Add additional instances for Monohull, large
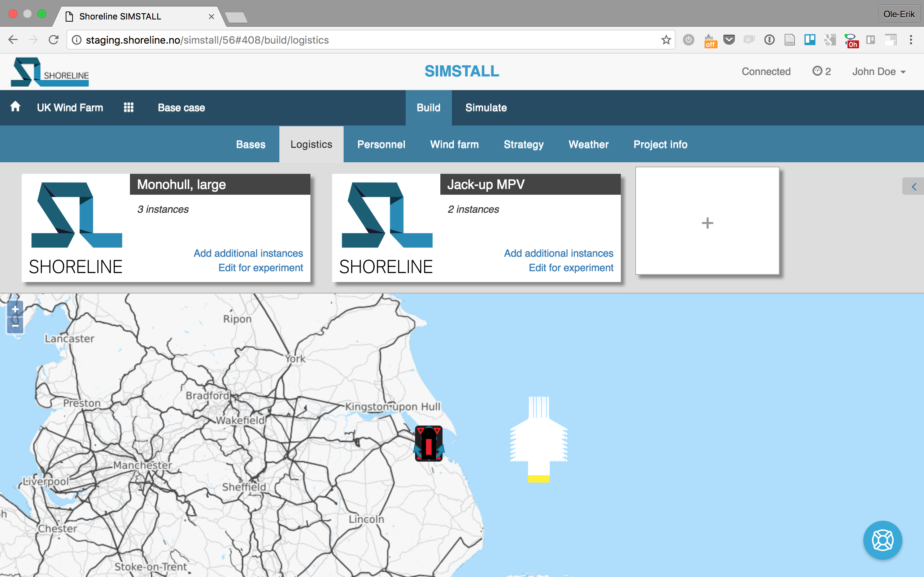 pyautogui.click(x=248, y=253)
